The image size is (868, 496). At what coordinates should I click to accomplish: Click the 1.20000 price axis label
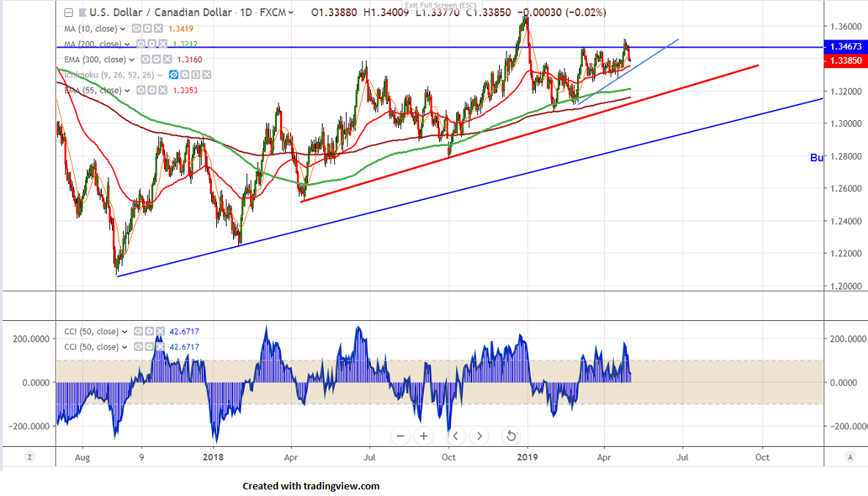click(846, 286)
